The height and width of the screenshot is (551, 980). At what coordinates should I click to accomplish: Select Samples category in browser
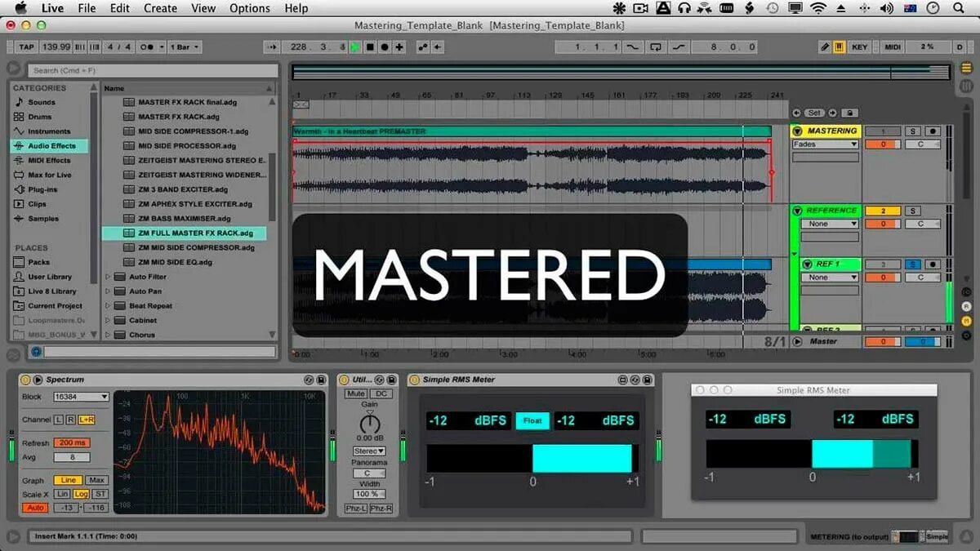point(43,219)
